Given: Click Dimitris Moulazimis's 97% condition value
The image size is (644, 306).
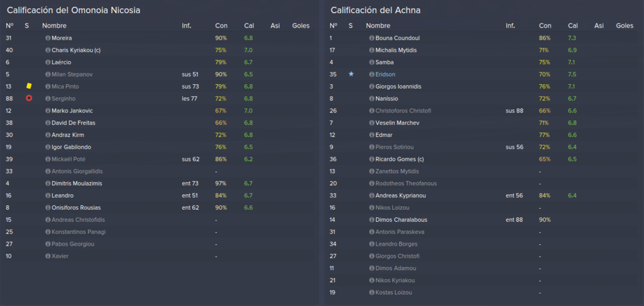Looking at the screenshot, I should (221, 183).
